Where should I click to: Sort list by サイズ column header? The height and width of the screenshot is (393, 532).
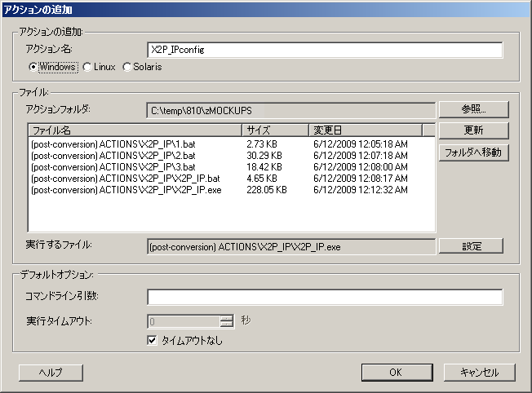(x=274, y=130)
